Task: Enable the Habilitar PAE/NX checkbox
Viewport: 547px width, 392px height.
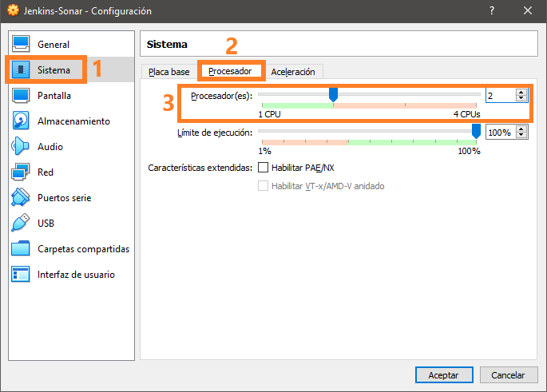Action: pyautogui.click(x=263, y=168)
